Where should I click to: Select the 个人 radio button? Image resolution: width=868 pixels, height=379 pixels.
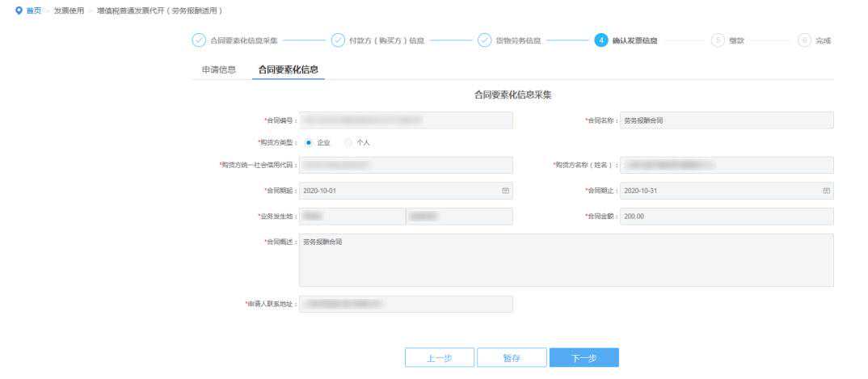[x=349, y=142]
